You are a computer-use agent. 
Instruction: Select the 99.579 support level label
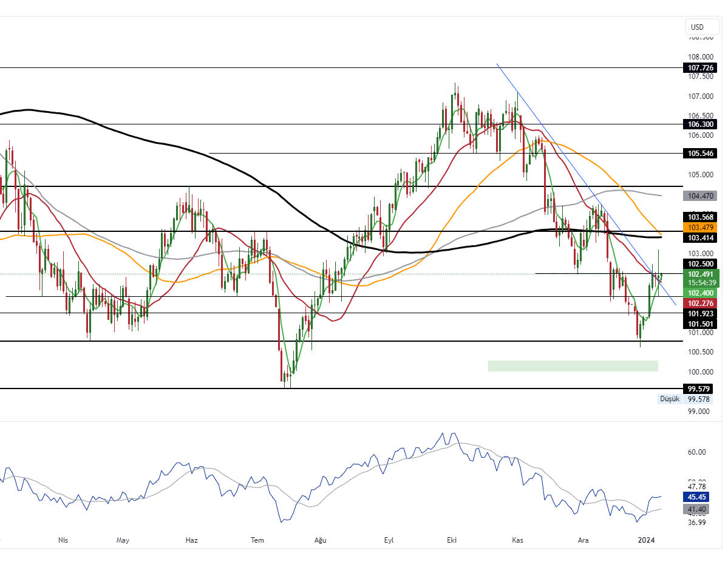(699, 388)
